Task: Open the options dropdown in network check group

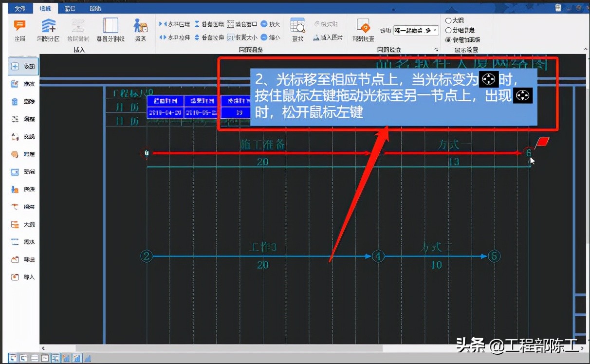Action: pyautogui.click(x=416, y=30)
